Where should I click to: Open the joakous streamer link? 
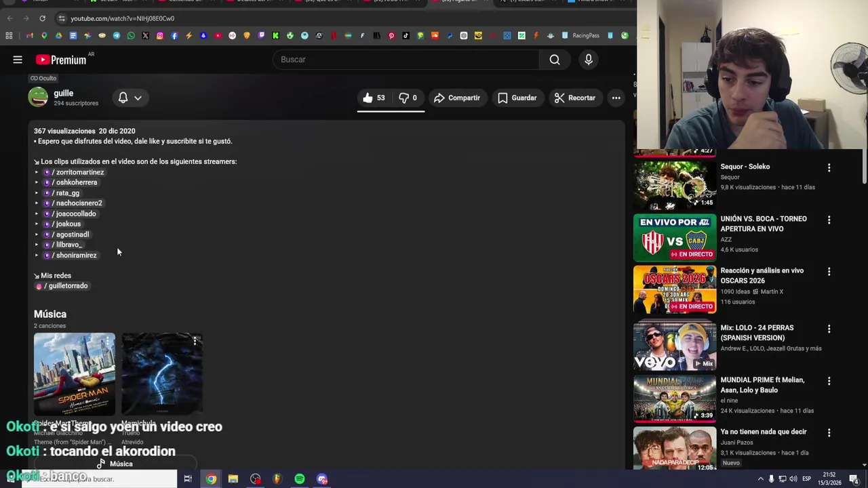pyautogui.click(x=62, y=224)
